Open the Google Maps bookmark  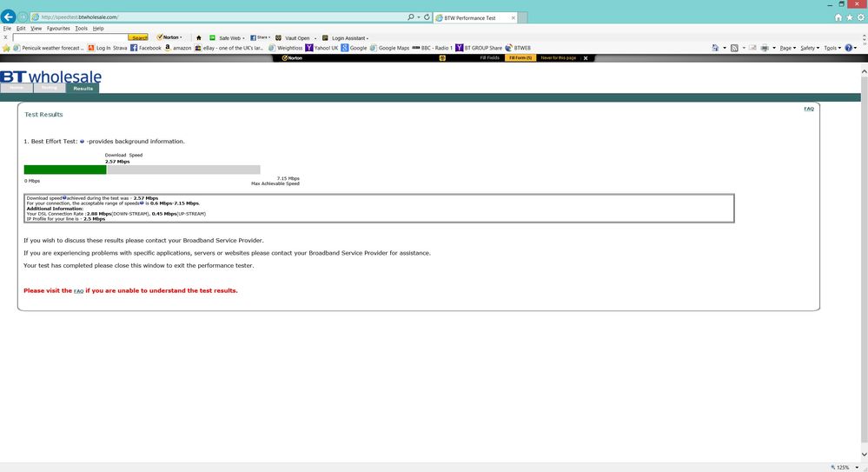coord(390,48)
